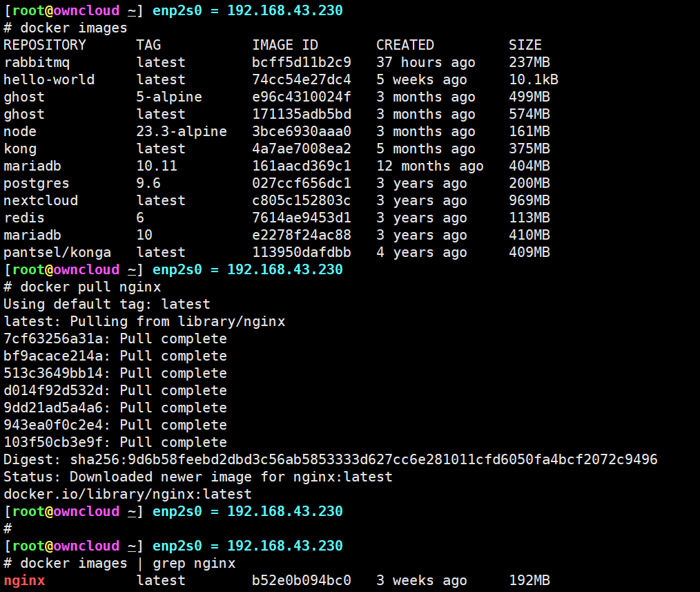
Task: Select the 5-alpine tag of ghost
Action: (169, 97)
